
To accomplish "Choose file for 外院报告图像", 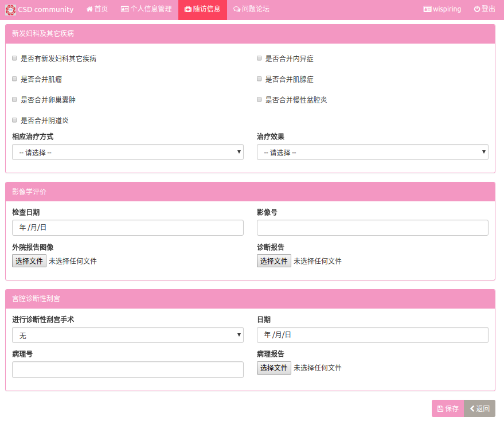I will (29, 261).
